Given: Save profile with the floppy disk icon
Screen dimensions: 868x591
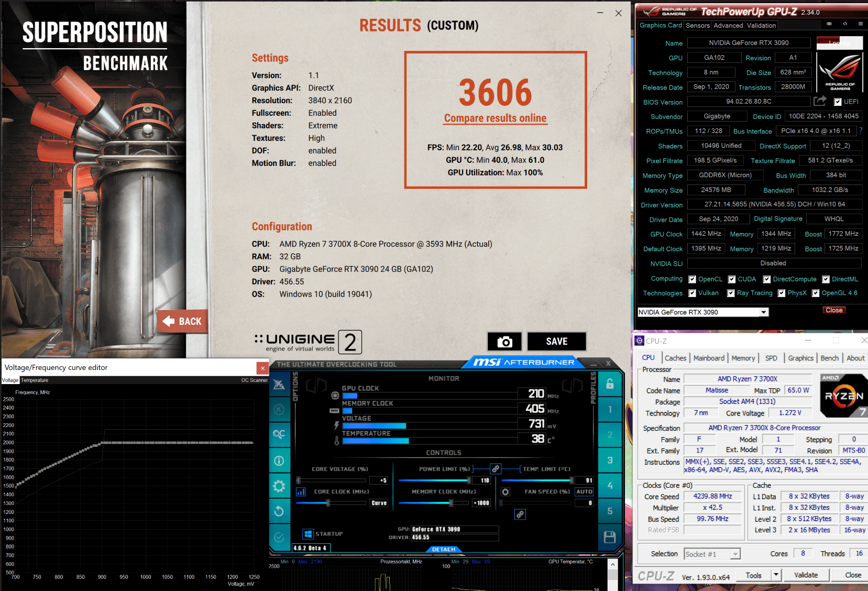Looking at the screenshot, I should (610, 537).
